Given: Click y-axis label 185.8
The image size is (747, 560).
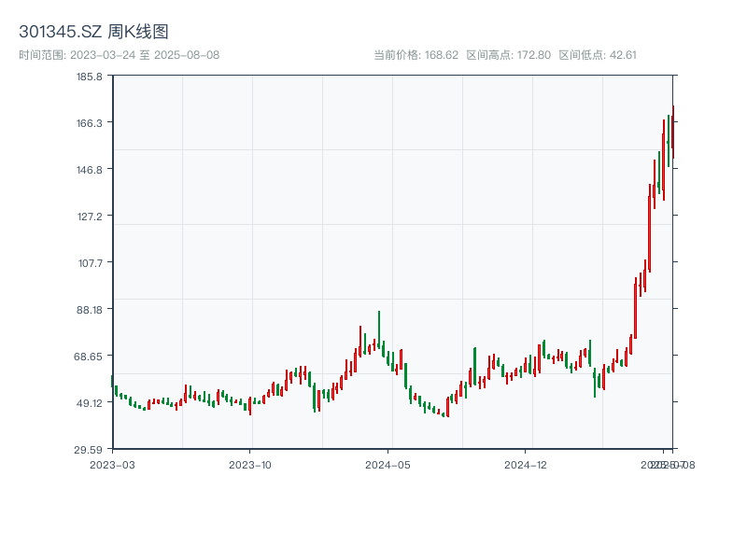Looking at the screenshot, I should (89, 77).
